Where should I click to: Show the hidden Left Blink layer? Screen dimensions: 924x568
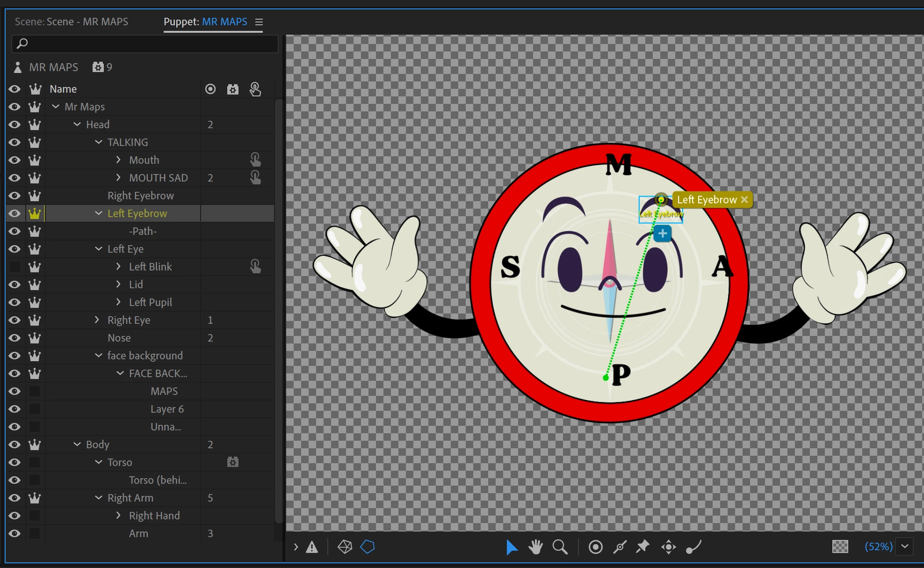pyautogui.click(x=14, y=267)
